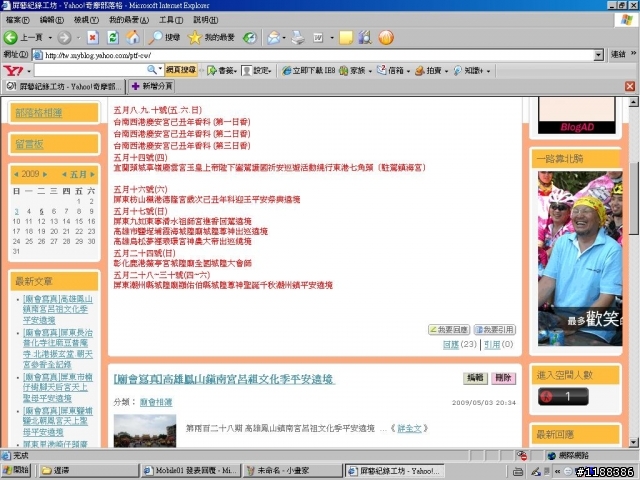Click the IE Home toolbar icon

pyautogui.click(x=133, y=37)
